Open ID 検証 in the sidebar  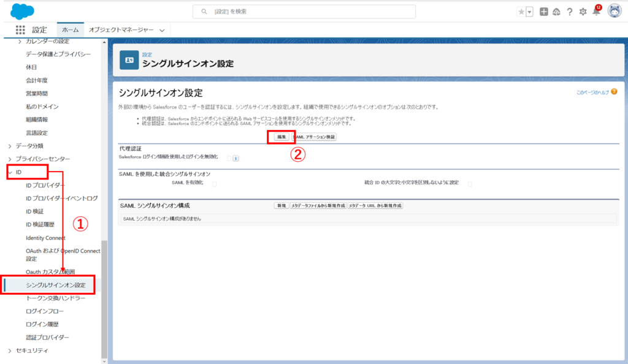[x=35, y=211]
